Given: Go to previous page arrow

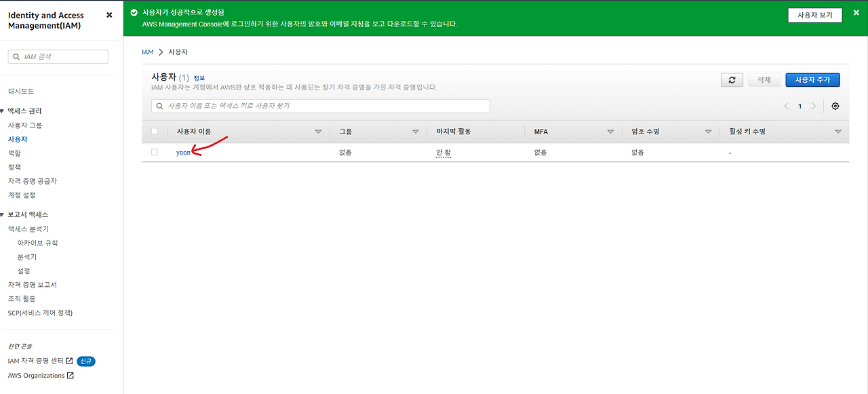Looking at the screenshot, I should click(x=786, y=106).
